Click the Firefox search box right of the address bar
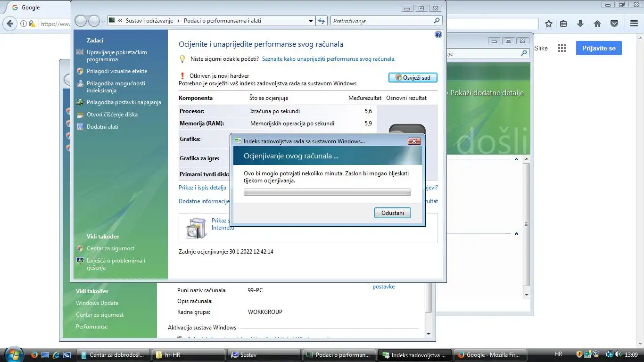This screenshot has height=362, width=644. point(492,24)
